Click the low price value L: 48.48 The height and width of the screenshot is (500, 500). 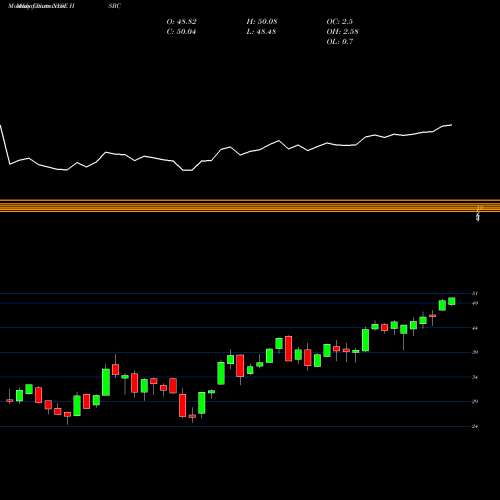261,32
